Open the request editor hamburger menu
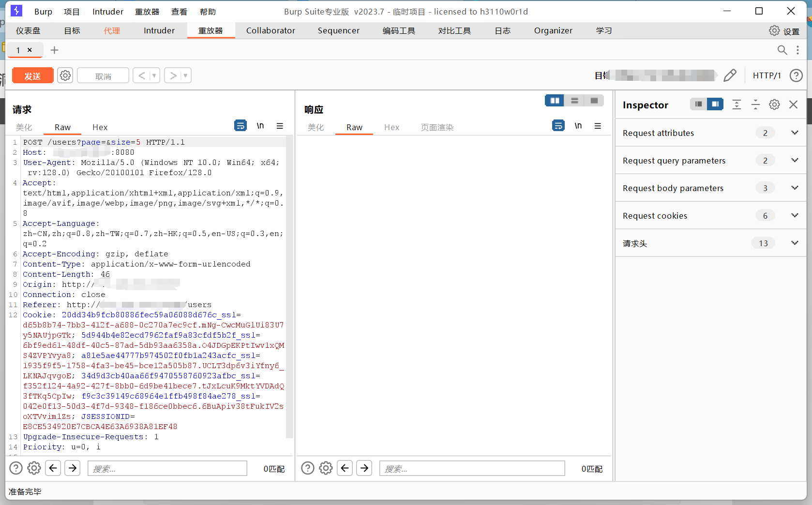This screenshot has width=812, height=505. 280,126
